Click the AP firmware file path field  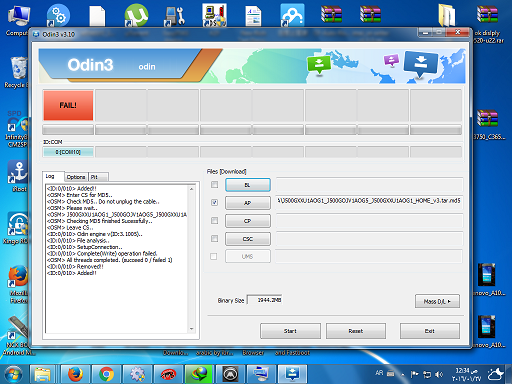[x=369, y=202]
